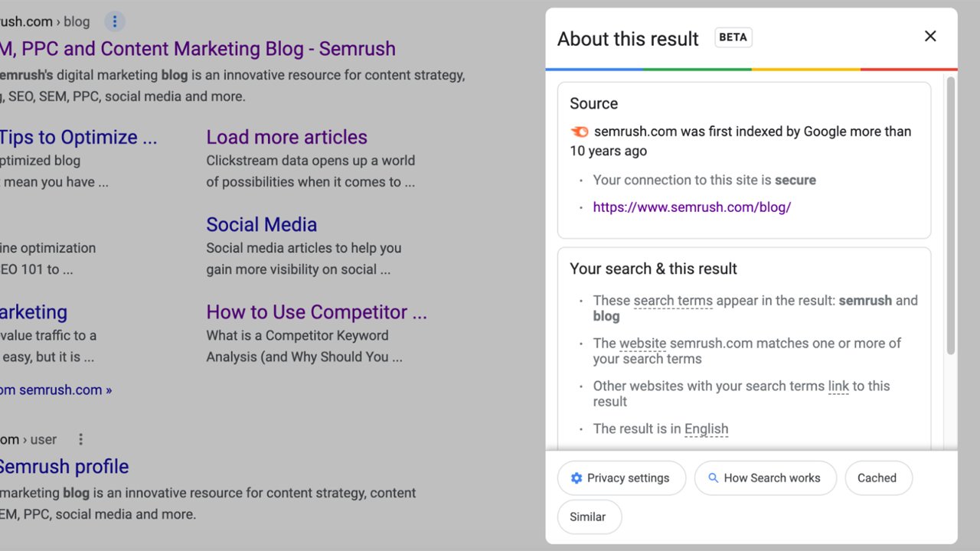
Task: Close the About this result panel
Action: [x=930, y=36]
